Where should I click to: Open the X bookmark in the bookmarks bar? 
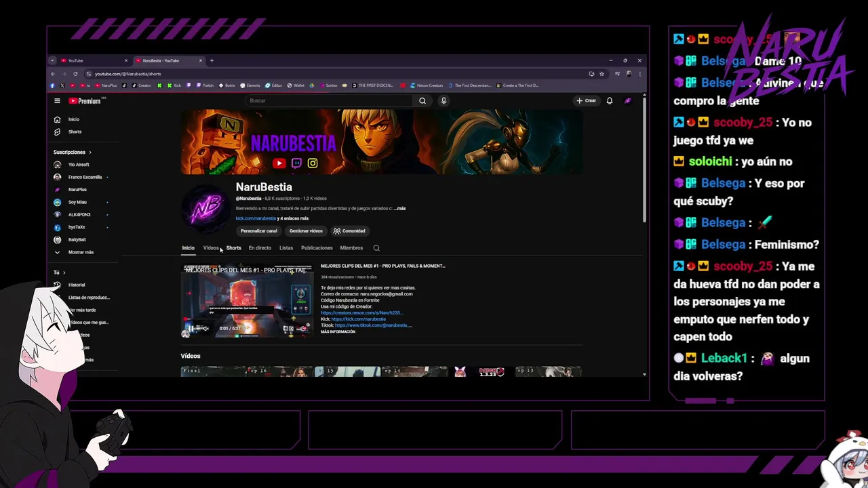[x=62, y=85]
